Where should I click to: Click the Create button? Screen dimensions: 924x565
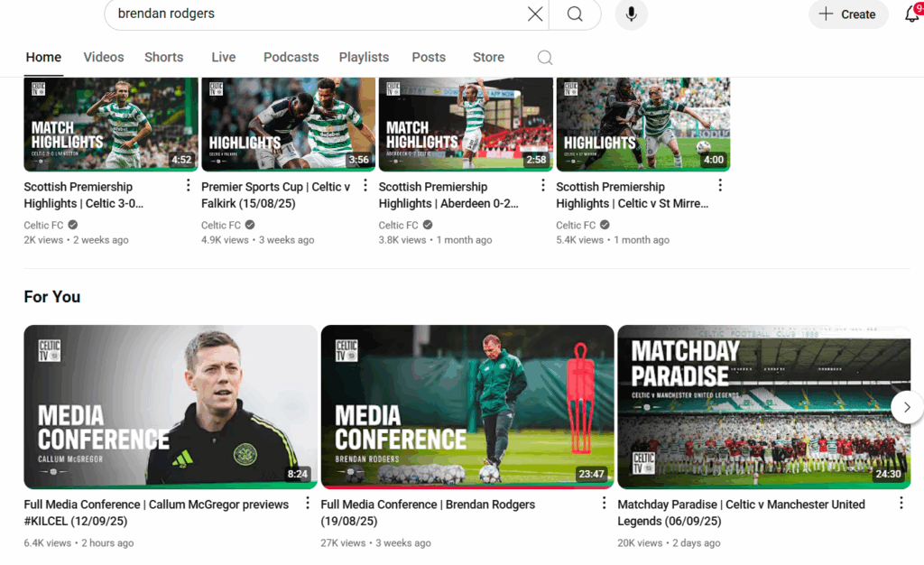pos(848,14)
